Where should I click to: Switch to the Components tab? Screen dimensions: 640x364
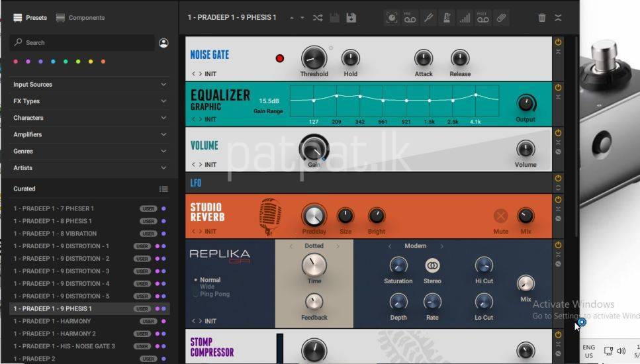tap(80, 18)
